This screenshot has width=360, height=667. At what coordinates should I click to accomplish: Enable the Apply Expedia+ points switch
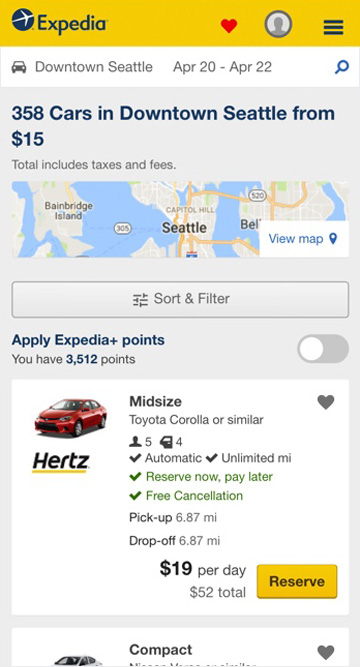pyautogui.click(x=323, y=348)
